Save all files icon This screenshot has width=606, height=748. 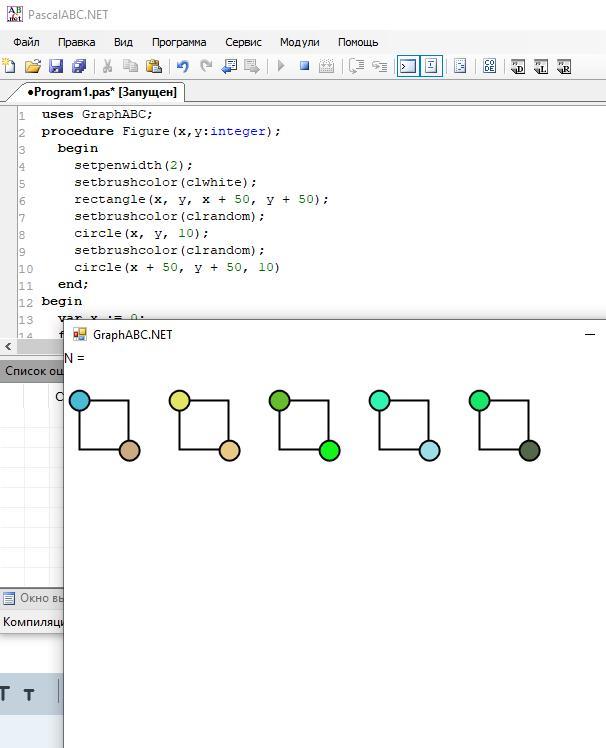point(79,66)
